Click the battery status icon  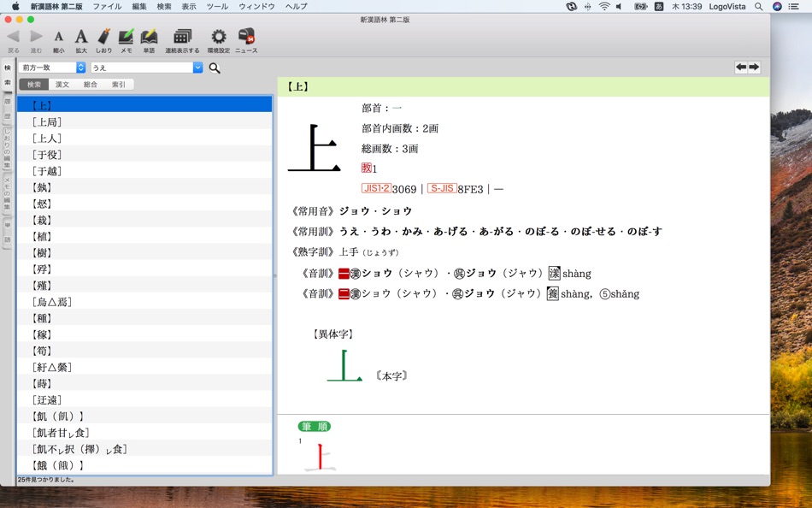tap(640, 6)
